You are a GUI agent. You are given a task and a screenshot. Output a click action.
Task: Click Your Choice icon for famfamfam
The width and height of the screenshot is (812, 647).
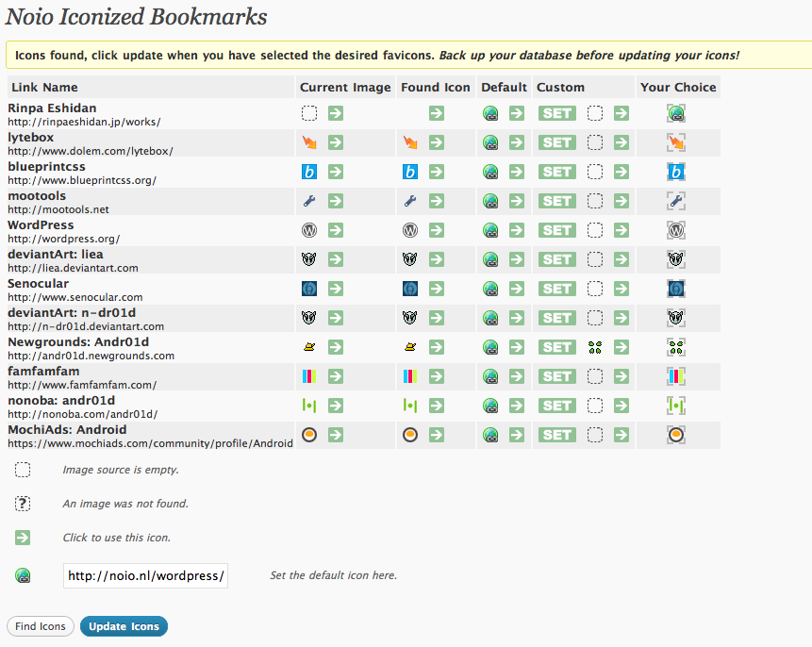click(676, 376)
